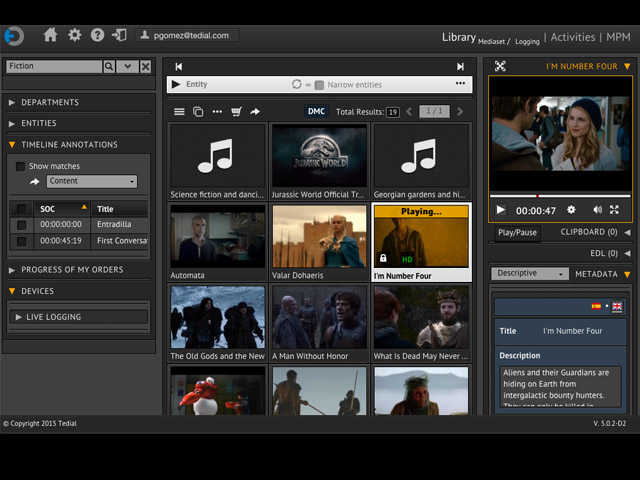The height and width of the screenshot is (480, 640).
Task: Expand the player panel crossed arrows icon
Action: (500, 66)
